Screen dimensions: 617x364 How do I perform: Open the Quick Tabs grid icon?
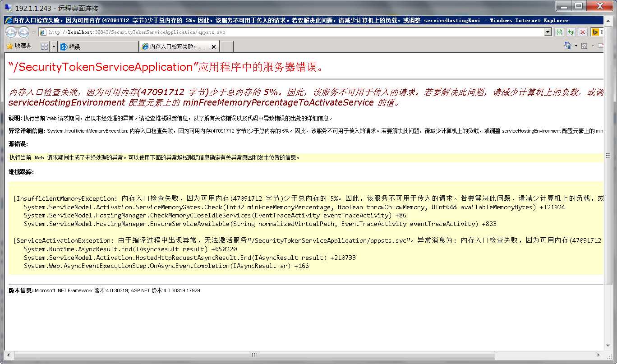[x=44, y=46]
